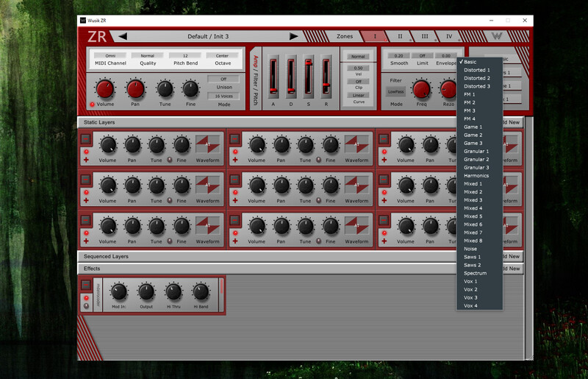Open the waveform display of top-middle static layer
Image resolution: width=588 pixels, height=379 pixels.
(x=356, y=145)
